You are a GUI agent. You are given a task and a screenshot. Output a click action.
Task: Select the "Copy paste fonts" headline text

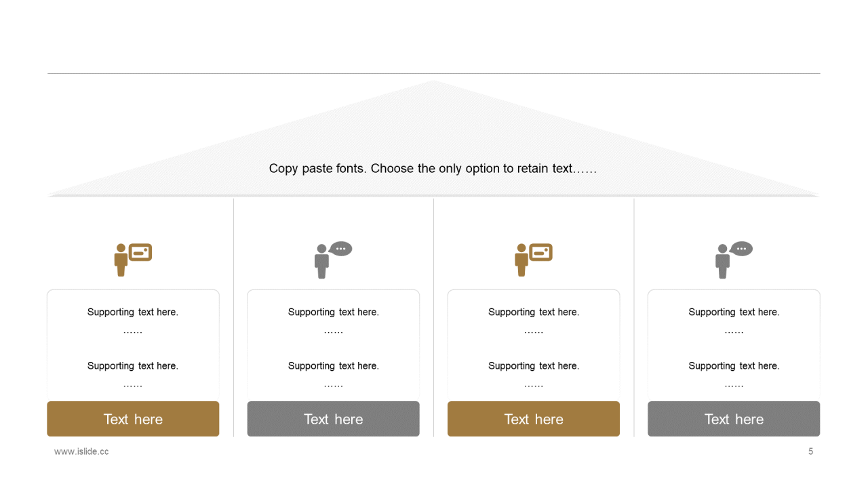pyautogui.click(x=433, y=168)
